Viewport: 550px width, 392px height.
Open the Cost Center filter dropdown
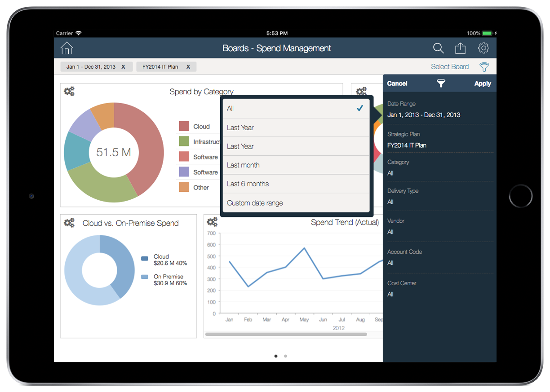(440, 289)
